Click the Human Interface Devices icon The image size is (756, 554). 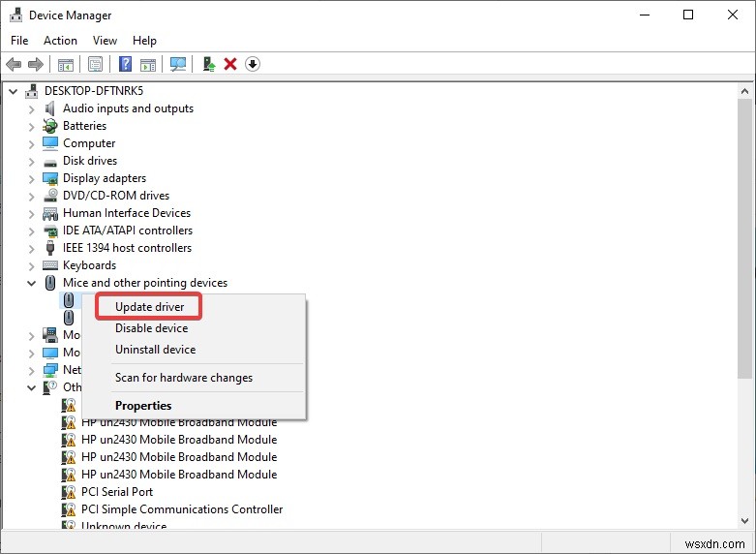49,213
